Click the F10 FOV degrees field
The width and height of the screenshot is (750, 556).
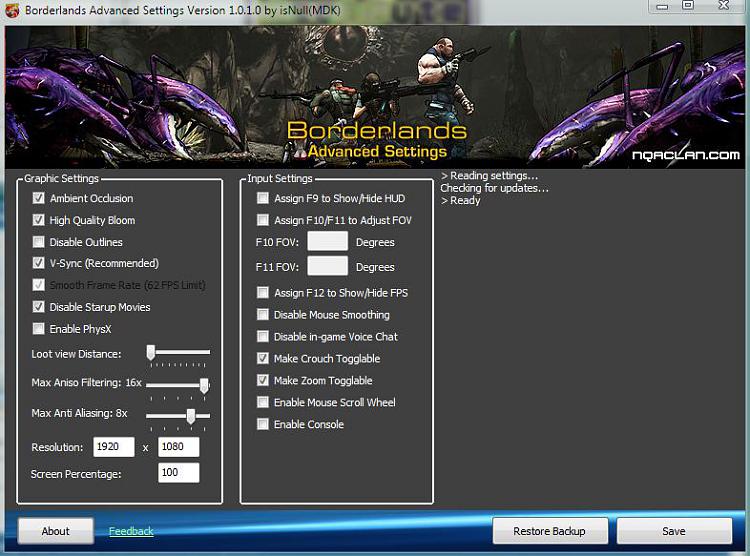[x=328, y=241]
